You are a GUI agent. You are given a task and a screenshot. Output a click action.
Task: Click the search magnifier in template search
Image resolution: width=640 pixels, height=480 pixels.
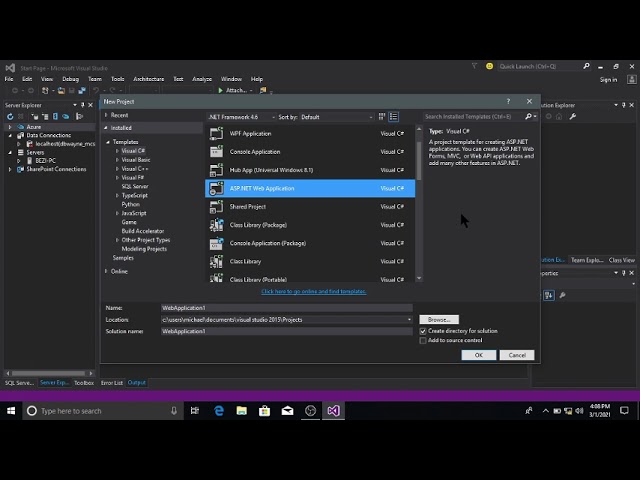[x=528, y=117]
